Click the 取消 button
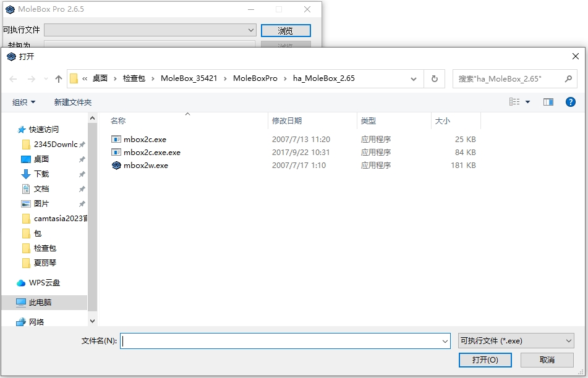 (x=547, y=360)
